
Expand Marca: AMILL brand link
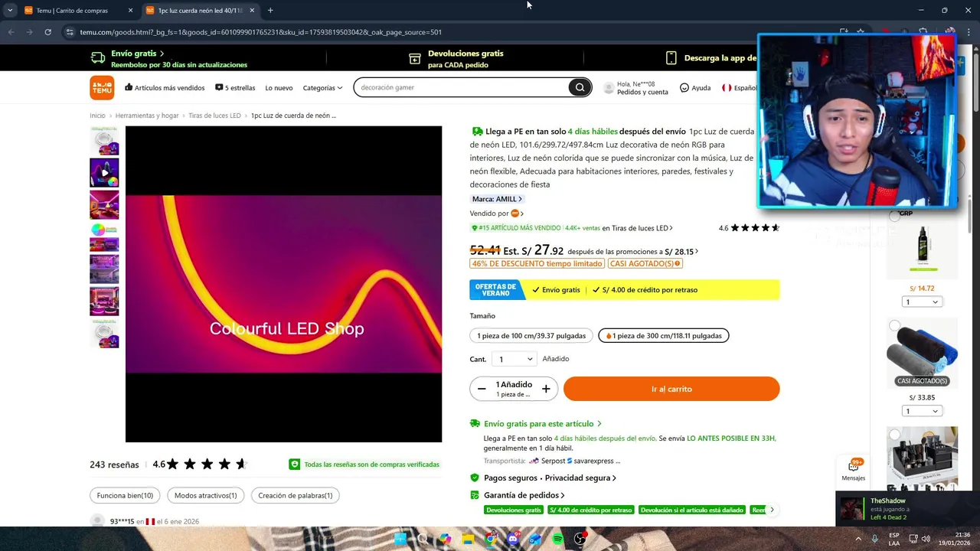(x=497, y=199)
